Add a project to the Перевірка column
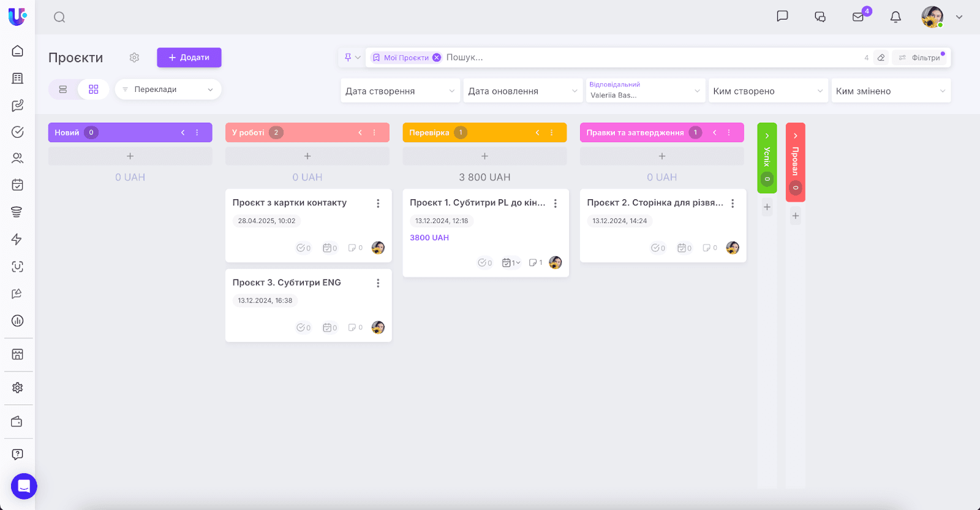980x510 pixels. coord(484,156)
